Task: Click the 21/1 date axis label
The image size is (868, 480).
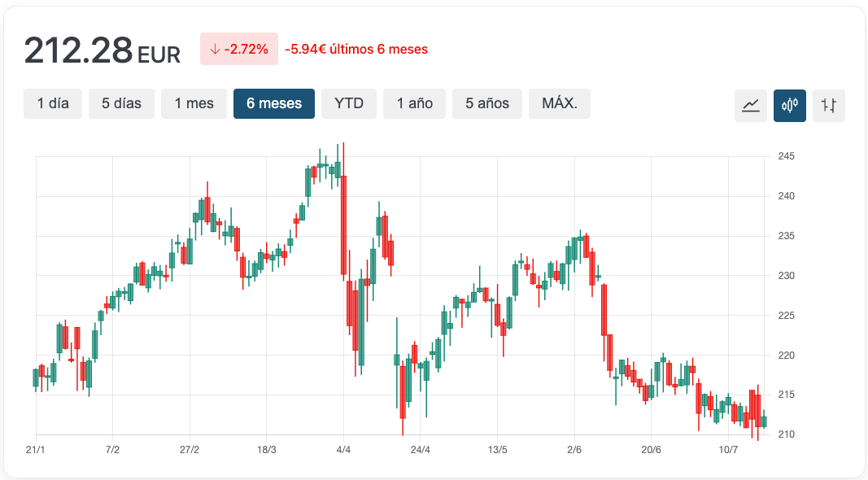Action: point(36,450)
